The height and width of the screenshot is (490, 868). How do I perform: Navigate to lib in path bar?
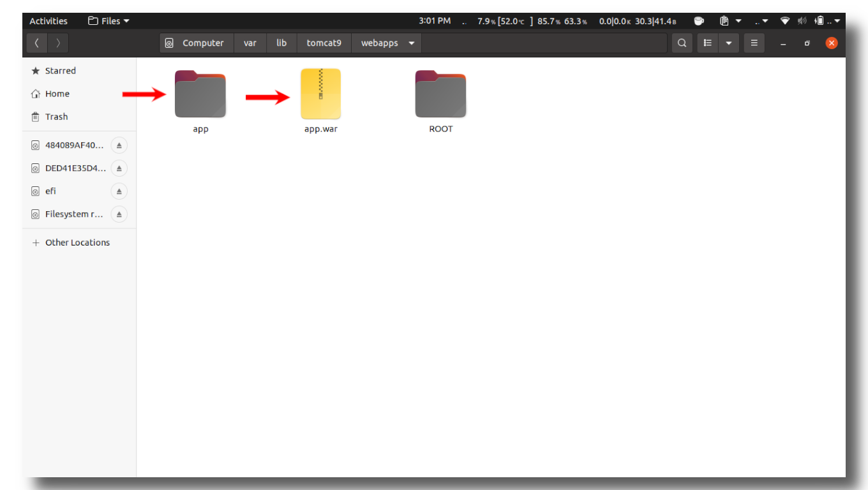[x=281, y=43]
